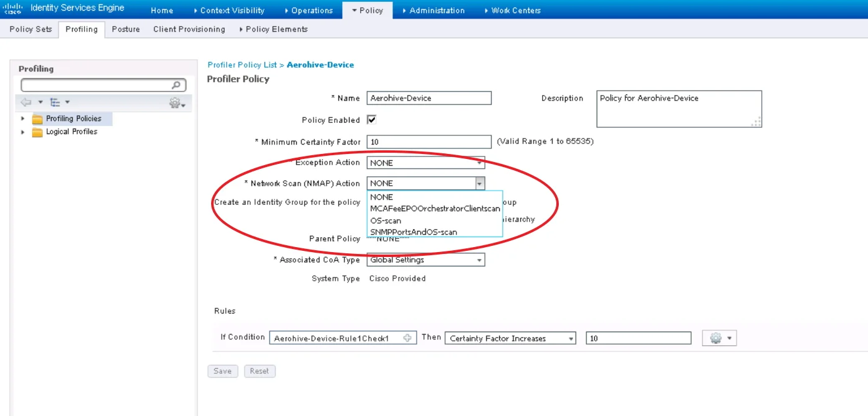Select the Logical Profiles folder
The height and width of the screenshot is (416, 868).
[x=71, y=132]
